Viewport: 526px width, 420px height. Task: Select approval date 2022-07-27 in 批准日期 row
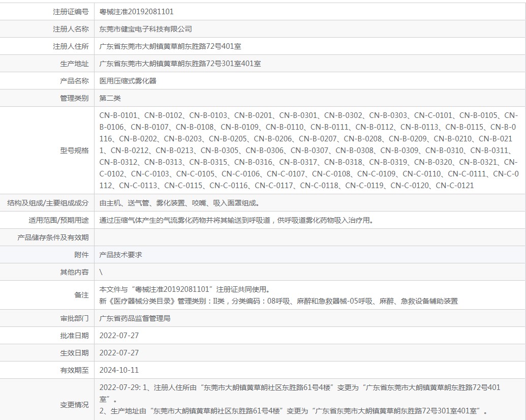[119, 336]
